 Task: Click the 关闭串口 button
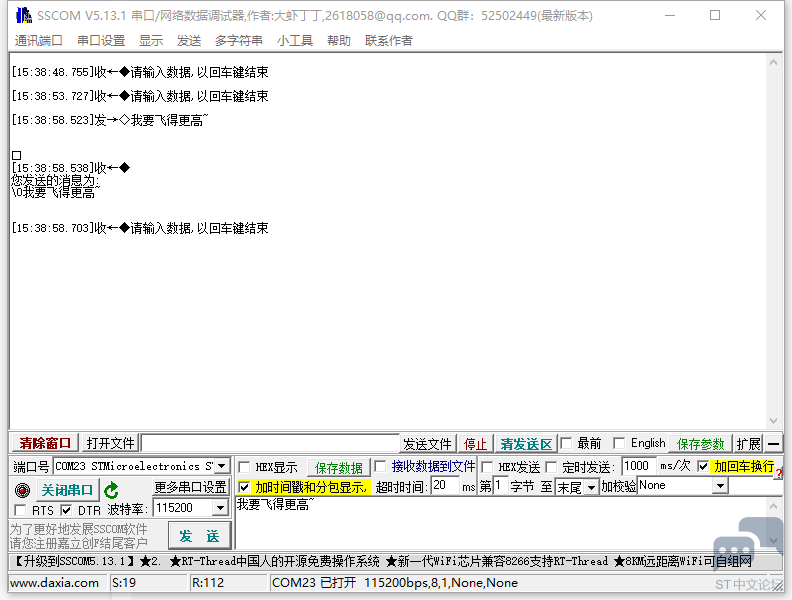tap(67, 490)
